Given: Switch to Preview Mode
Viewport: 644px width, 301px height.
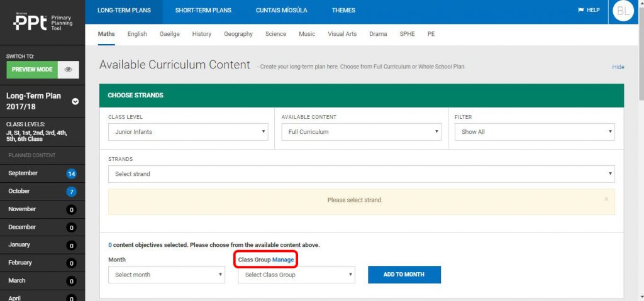Looking at the screenshot, I should pos(32,70).
